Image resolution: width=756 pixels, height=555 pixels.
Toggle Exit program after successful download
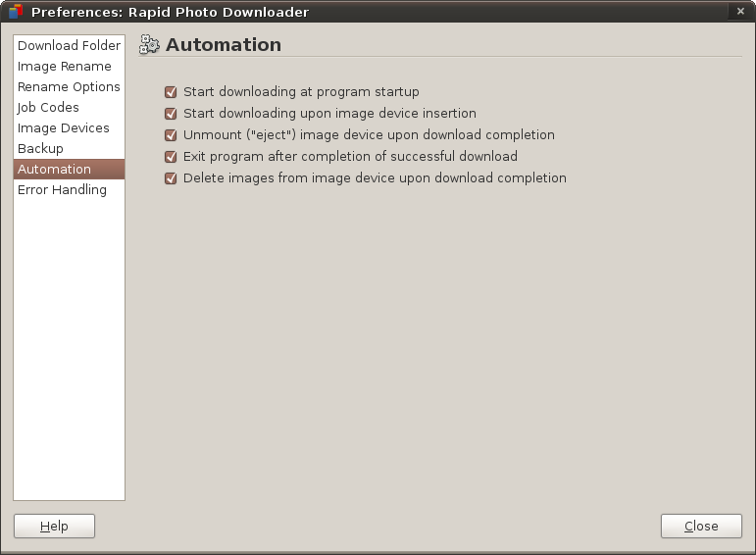click(x=172, y=157)
